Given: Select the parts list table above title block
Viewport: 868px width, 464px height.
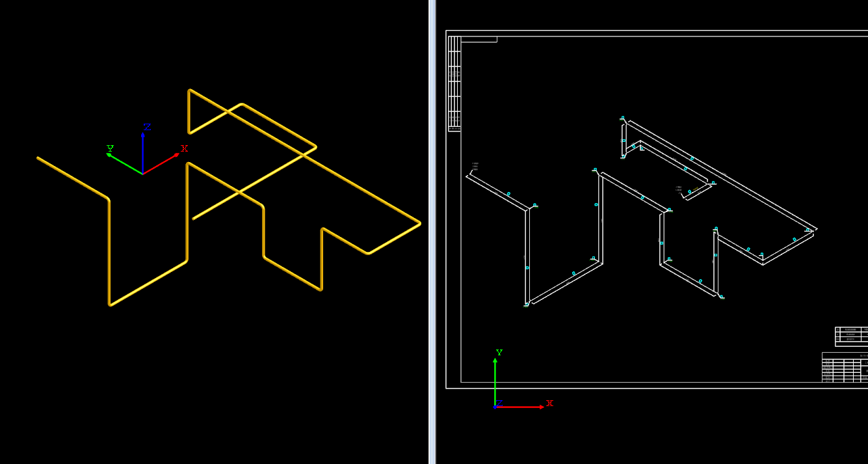Looking at the screenshot, I should coord(851,336).
